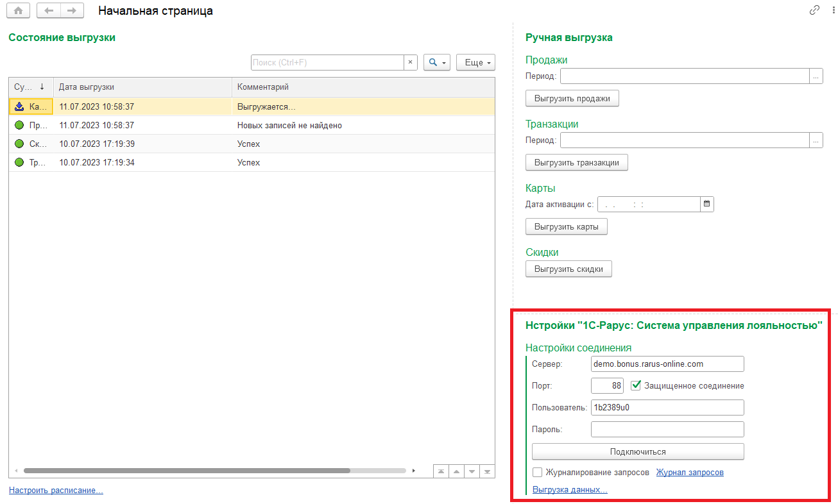Click the Дата активации с date field
Image resolution: width=838 pixels, height=504 pixels.
click(649, 204)
